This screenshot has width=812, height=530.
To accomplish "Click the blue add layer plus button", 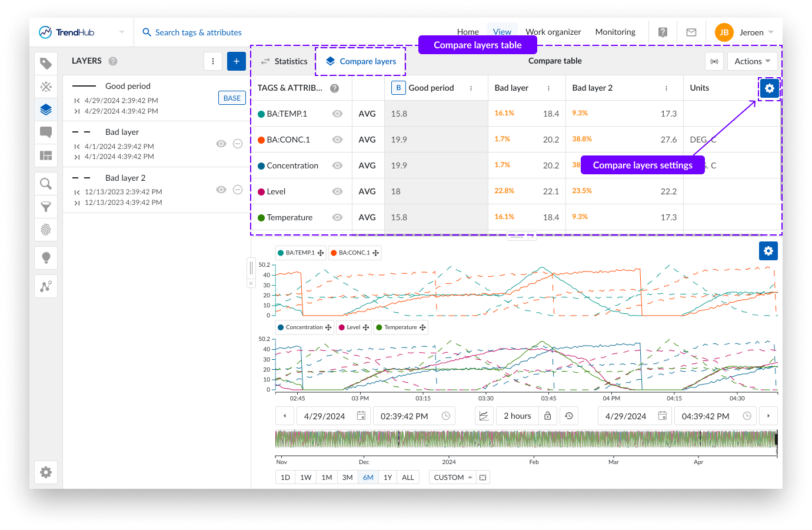I will pyautogui.click(x=237, y=61).
